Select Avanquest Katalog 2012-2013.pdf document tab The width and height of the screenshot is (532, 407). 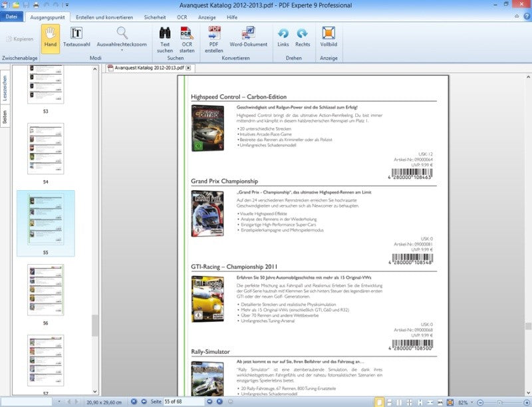pyautogui.click(x=149, y=68)
